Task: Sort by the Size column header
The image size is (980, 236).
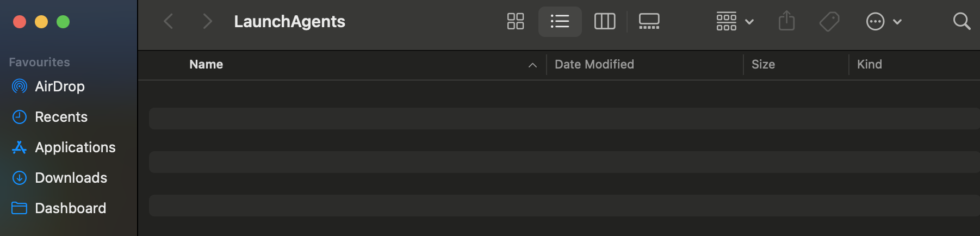Action: click(x=763, y=65)
